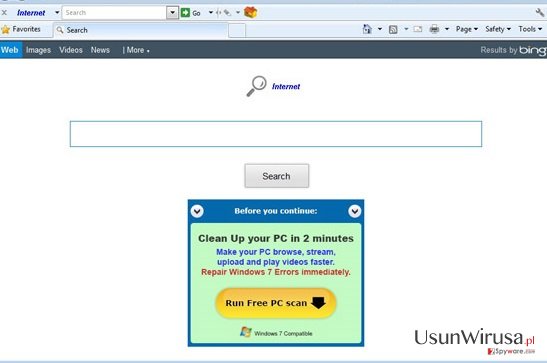Switch to News search category
This screenshot has width=547, height=363.
click(x=100, y=50)
